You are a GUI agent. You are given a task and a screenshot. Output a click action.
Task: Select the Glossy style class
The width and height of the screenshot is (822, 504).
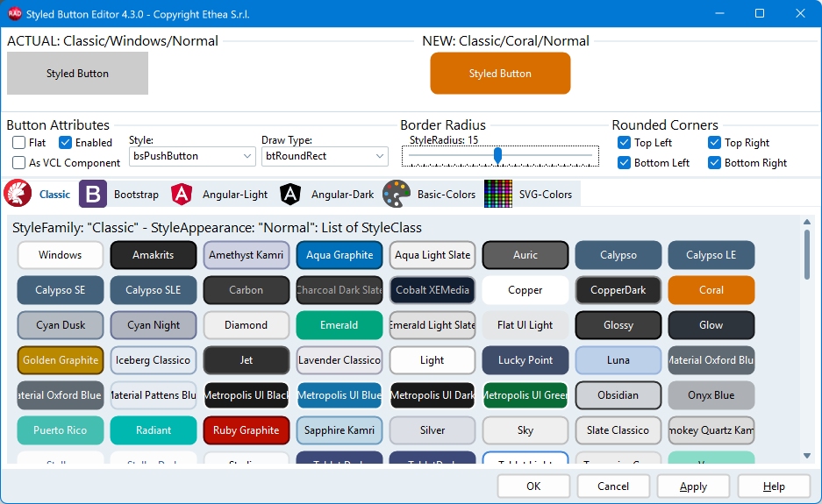618,325
